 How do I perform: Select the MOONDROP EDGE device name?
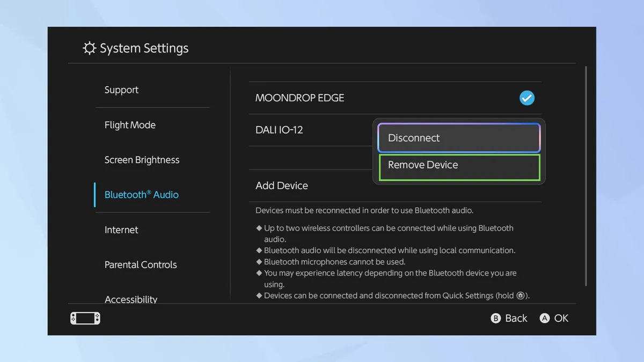299,98
